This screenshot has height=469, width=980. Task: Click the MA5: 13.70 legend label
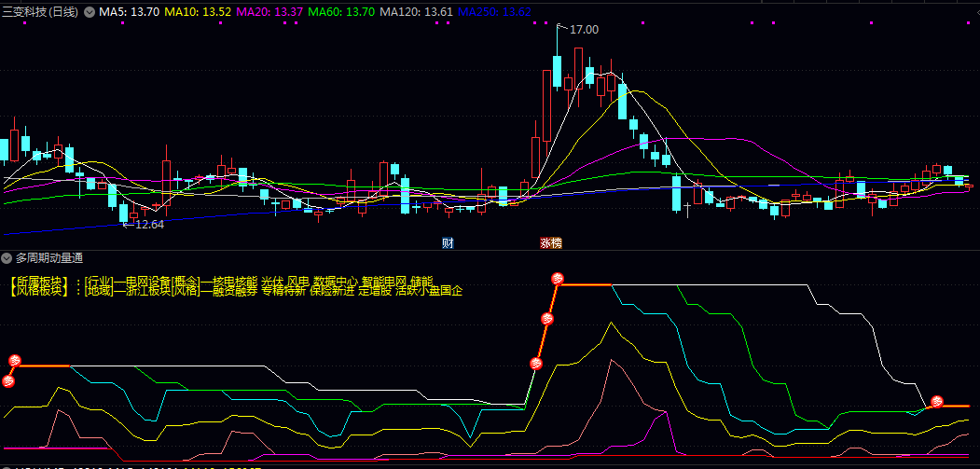coord(130,12)
